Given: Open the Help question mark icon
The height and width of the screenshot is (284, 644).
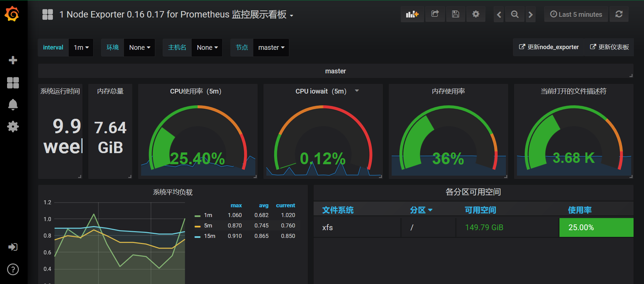Looking at the screenshot, I should point(13,269).
